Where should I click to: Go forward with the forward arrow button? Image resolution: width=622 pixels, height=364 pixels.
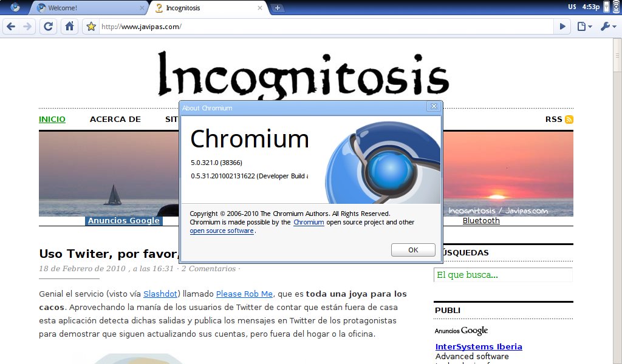pyautogui.click(x=27, y=27)
